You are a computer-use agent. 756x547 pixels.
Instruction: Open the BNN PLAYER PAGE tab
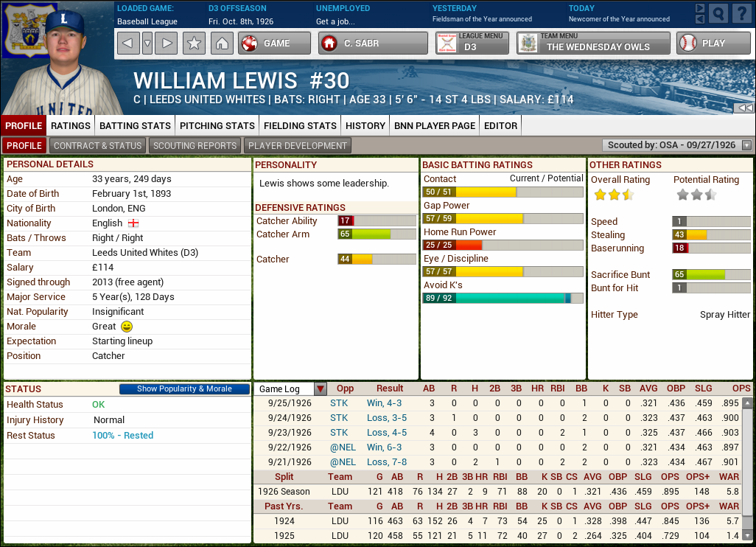pos(435,126)
